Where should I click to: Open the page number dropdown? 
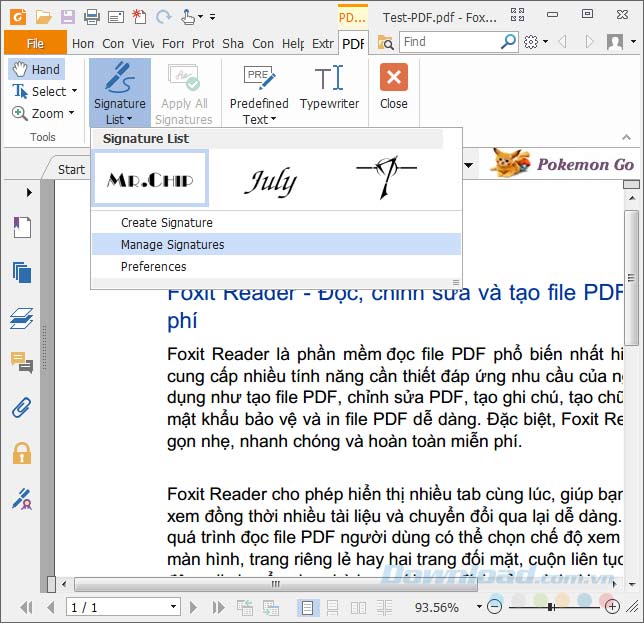(x=173, y=607)
